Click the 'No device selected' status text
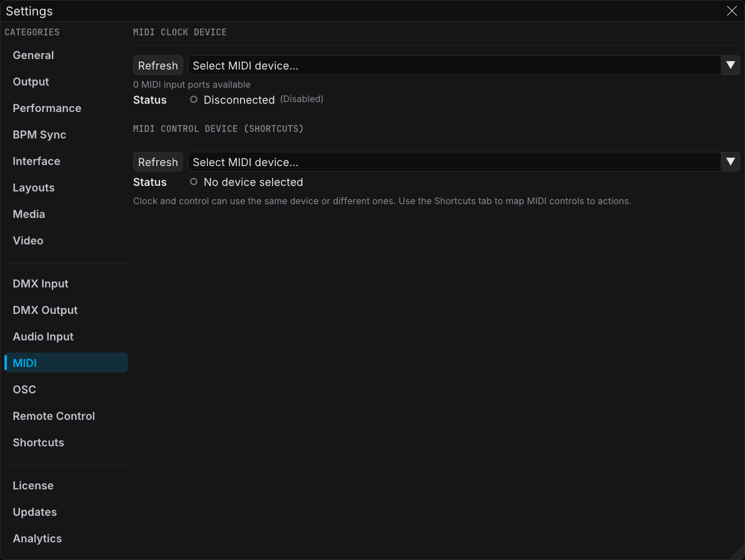 253,182
